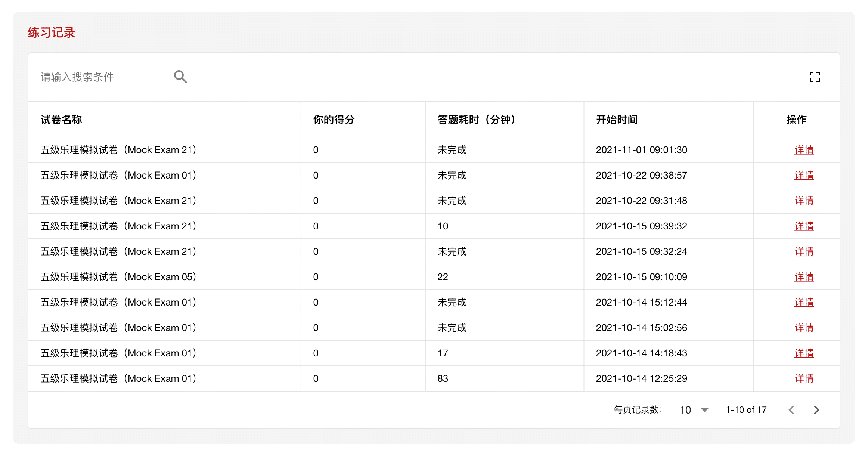The width and height of the screenshot is (868, 458).
Task: Sort by 答题耗时（分钟）column header
Action: click(477, 120)
